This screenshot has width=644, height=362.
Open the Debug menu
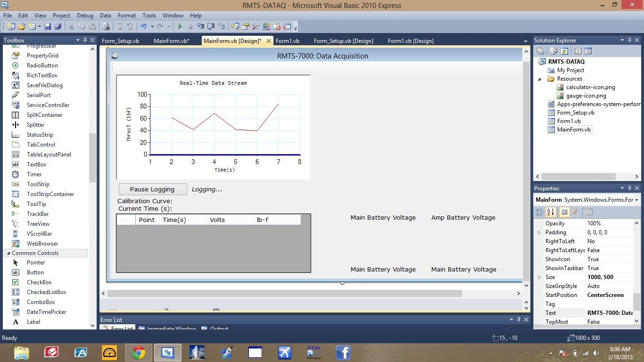point(85,16)
